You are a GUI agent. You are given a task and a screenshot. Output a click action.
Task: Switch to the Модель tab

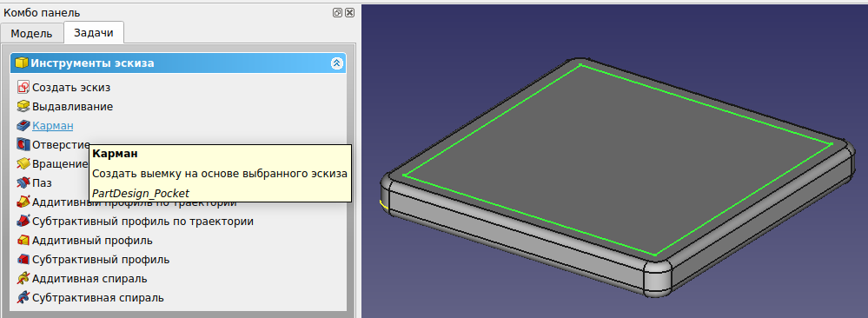click(31, 33)
